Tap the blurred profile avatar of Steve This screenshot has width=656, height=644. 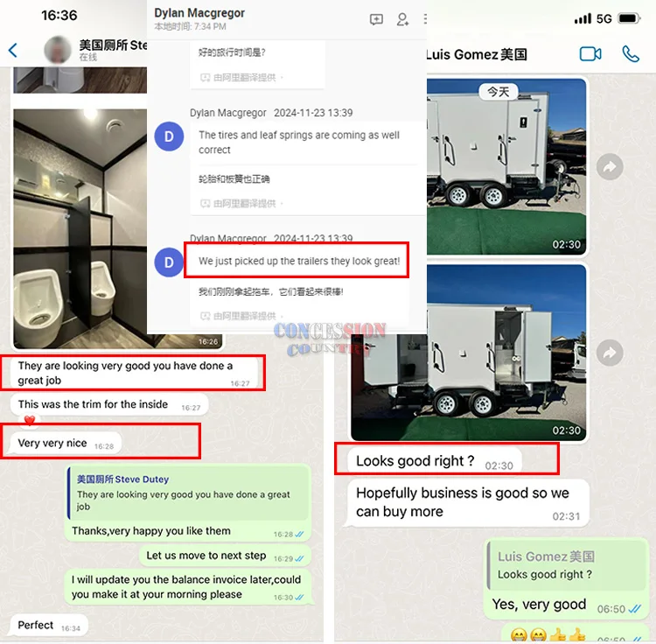coord(58,50)
